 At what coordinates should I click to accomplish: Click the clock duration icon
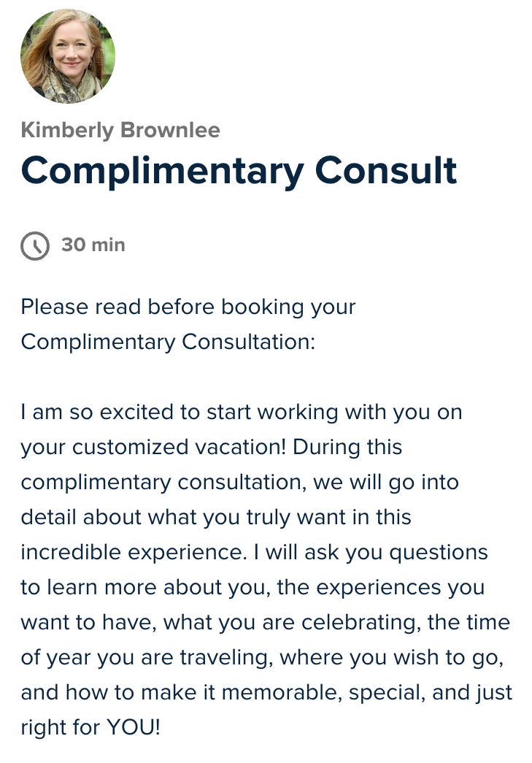[x=35, y=246]
